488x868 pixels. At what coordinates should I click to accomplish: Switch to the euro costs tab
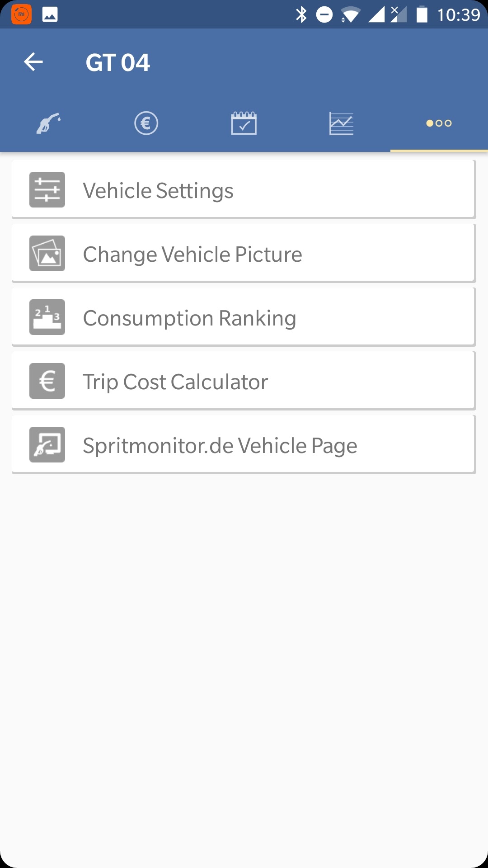[146, 123]
